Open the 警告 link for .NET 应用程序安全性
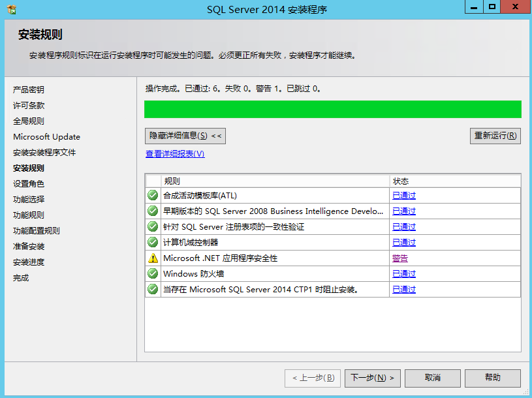The image size is (532, 398). point(400,258)
